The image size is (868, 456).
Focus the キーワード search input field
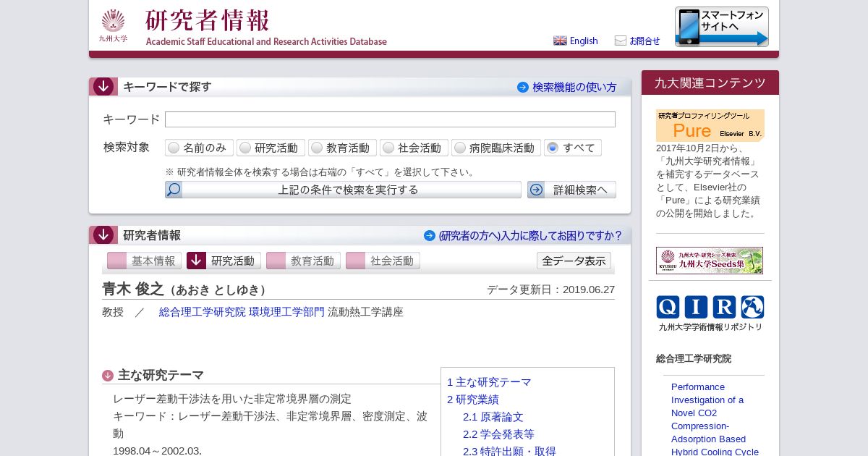(x=390, y=119)
